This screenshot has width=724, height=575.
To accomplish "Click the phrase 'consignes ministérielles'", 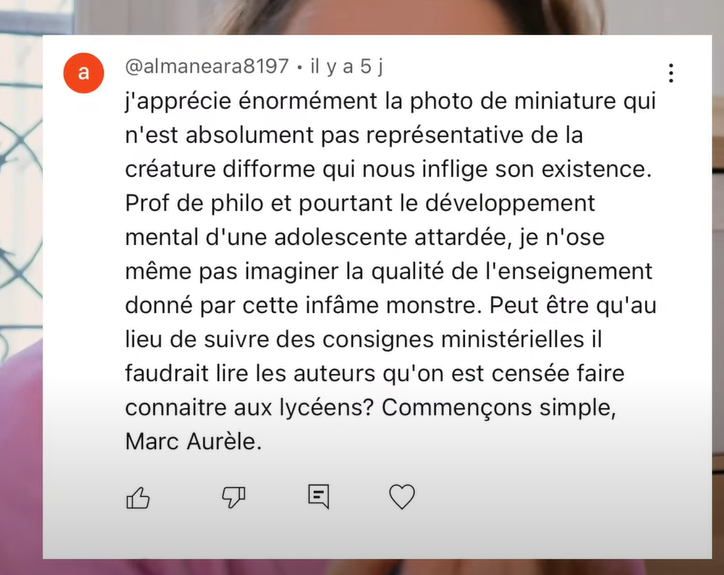I will coord(453,339).
